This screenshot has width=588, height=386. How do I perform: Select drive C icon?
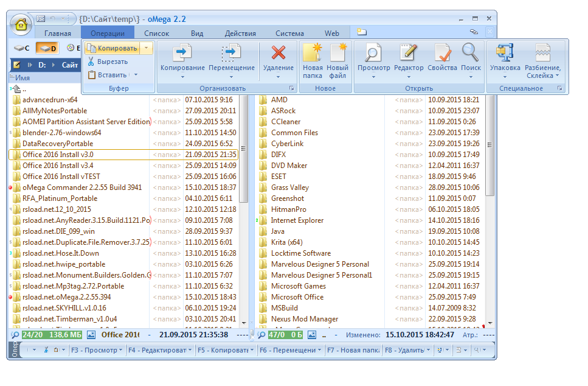coord(22,48)
